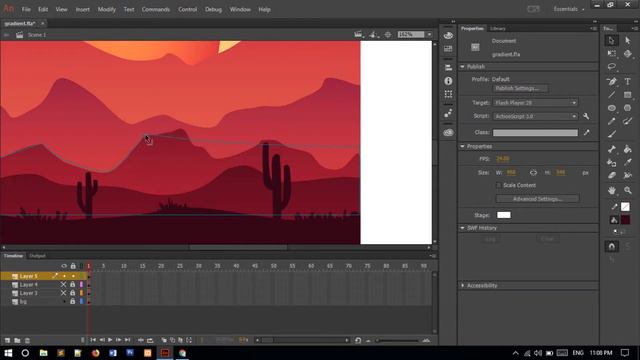This screenshot has height=360, width=640.
Task: Go to the first frame button
Action: (x=93, y=340)
